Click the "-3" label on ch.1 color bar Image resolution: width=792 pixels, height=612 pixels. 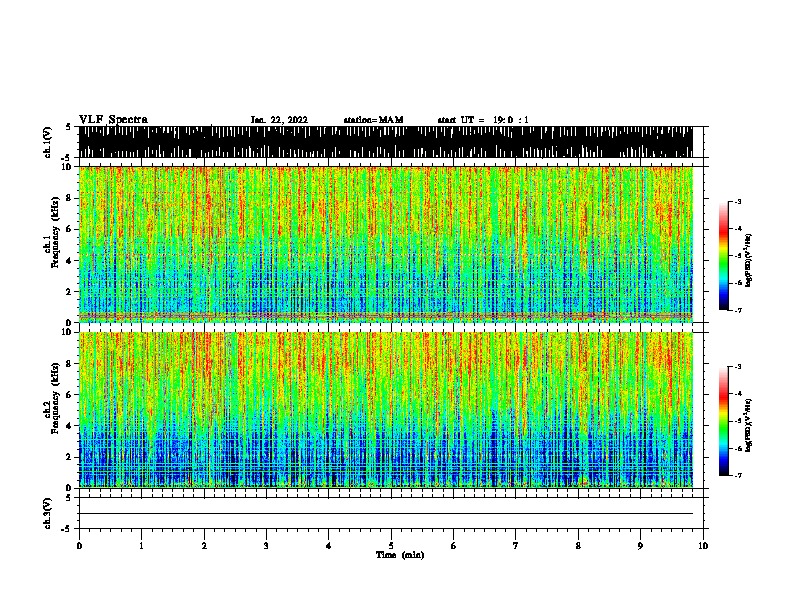[738, 201]
